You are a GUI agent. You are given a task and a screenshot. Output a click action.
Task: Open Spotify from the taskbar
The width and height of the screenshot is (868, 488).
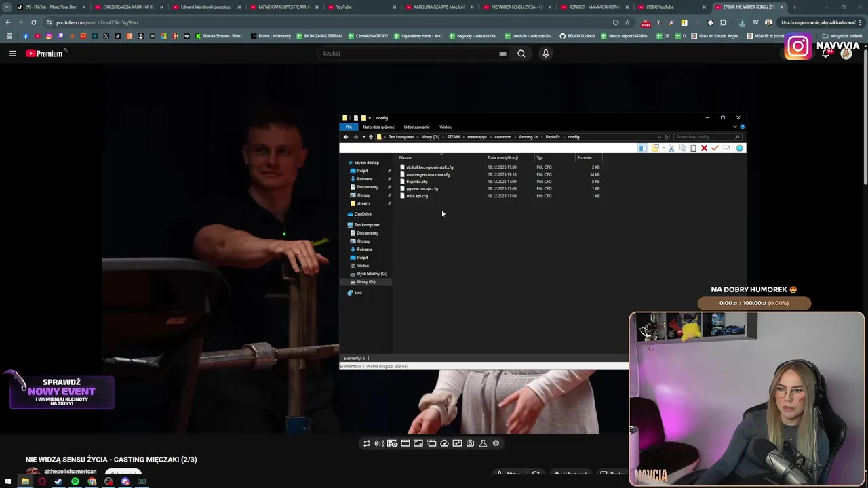(x=75, y=482)
